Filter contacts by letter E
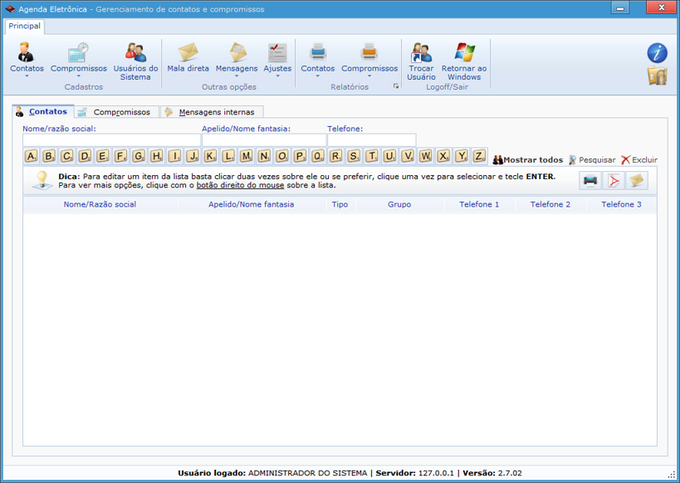 [103, 156]
